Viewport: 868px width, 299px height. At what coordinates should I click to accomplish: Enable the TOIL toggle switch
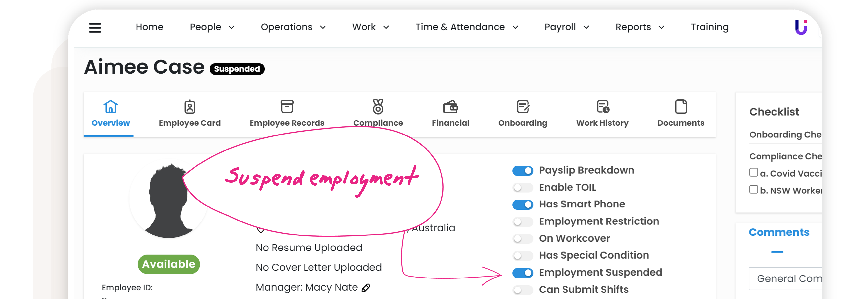pos(523,188)
